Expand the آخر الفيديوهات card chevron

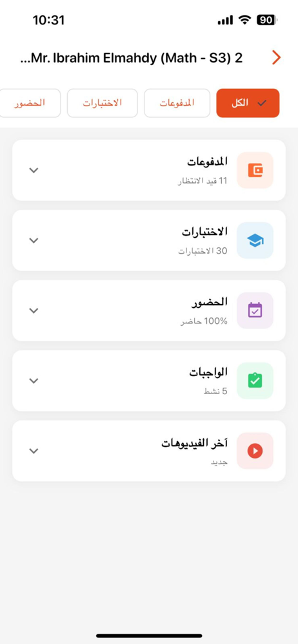coord(34,451)
